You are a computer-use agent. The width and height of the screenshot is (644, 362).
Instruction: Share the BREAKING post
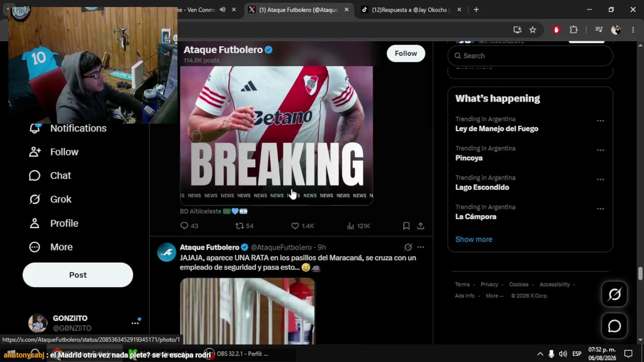pos(421,226)
